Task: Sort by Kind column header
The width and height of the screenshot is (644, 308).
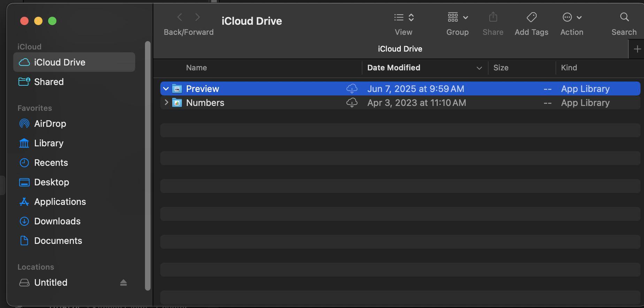Action: click(x=569, y=68)
